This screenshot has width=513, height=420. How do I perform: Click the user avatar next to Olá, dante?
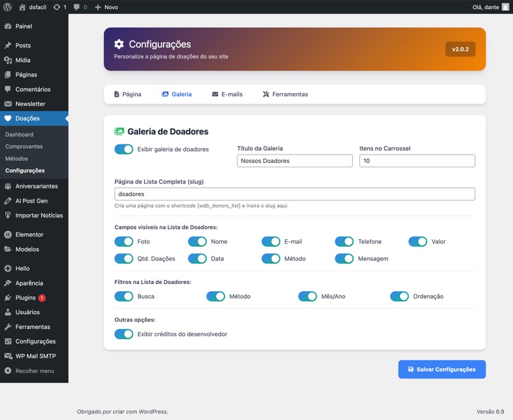pyautogui.click(x=505, y=7)
